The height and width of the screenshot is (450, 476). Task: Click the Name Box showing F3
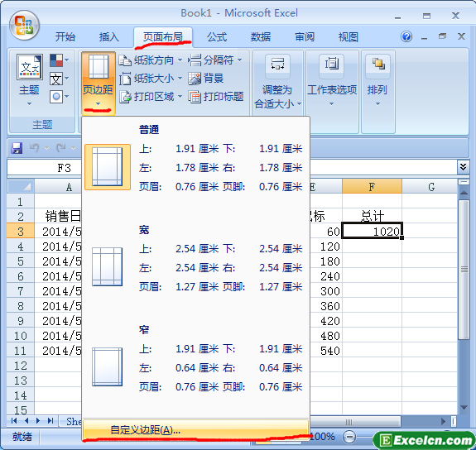(45, 168)
